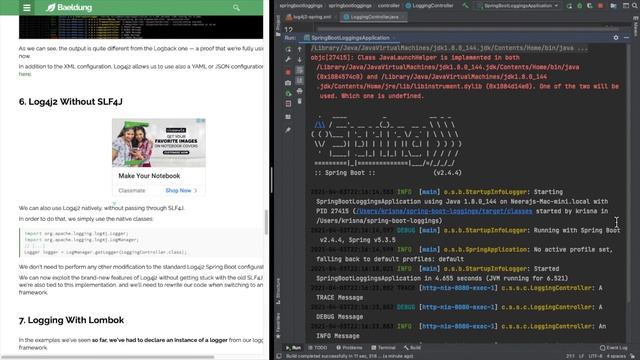
Task: Click console vertical scrollbar
Action: click(629, 173)
